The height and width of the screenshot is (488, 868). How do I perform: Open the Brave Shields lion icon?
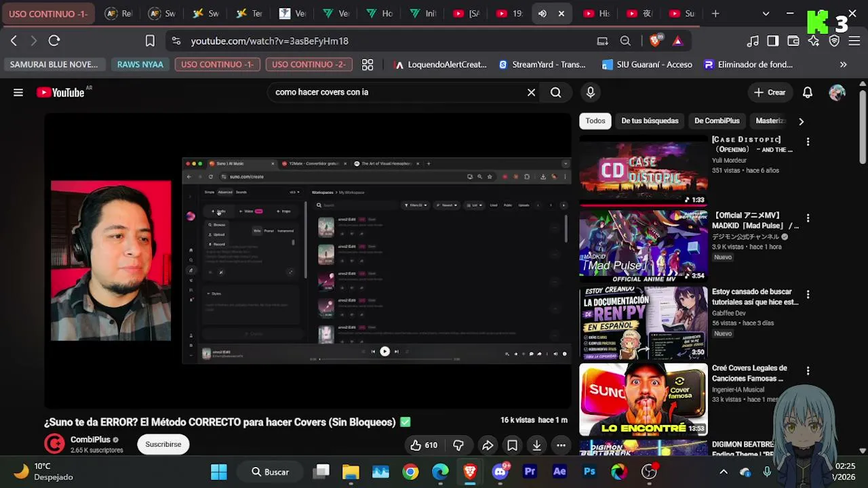[656, 41]
